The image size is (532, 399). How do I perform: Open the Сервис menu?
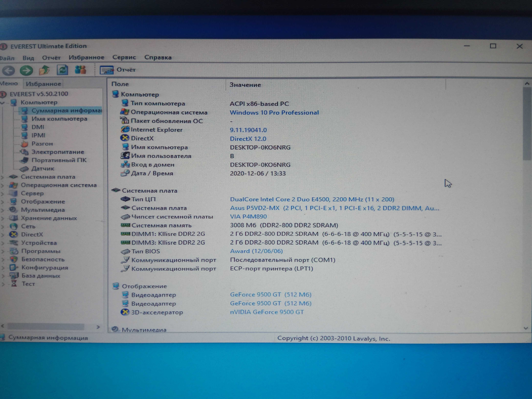click(124, 57)
